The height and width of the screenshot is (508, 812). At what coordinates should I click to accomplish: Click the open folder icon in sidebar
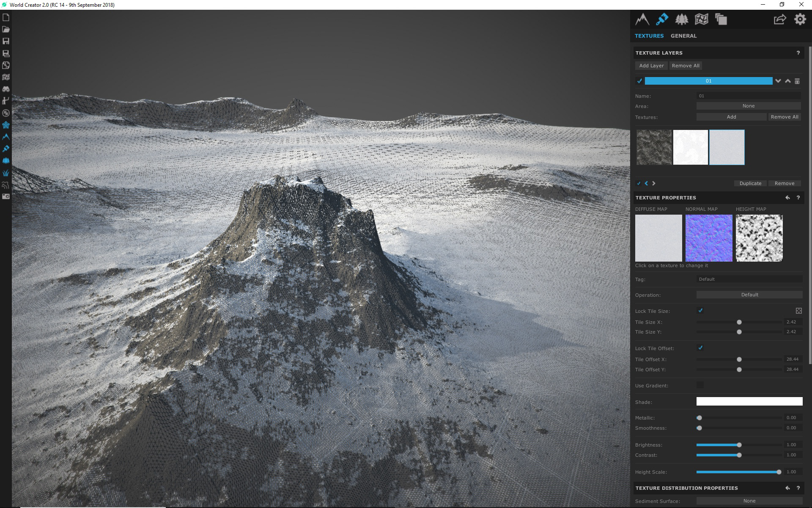[x=6, y=30]
